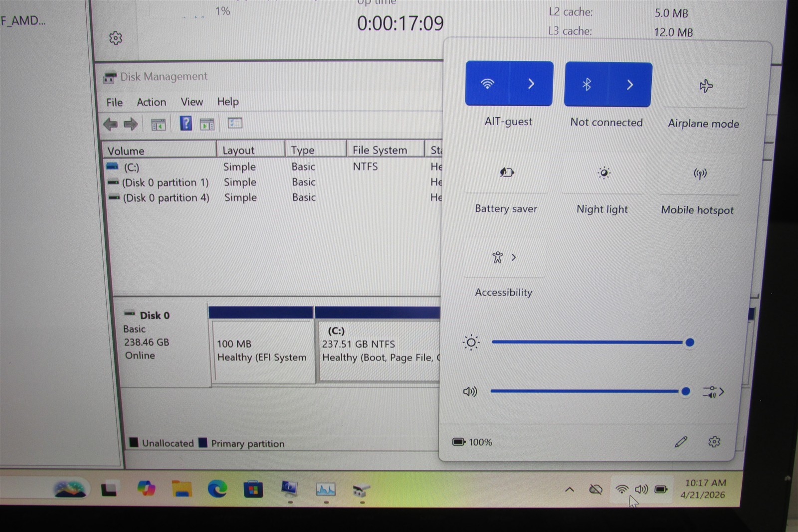The width and height of the screenshot is (798, 532).
Task: Click the Show/Hide Console Tree toolbar icon
Action: pos(158,124)
